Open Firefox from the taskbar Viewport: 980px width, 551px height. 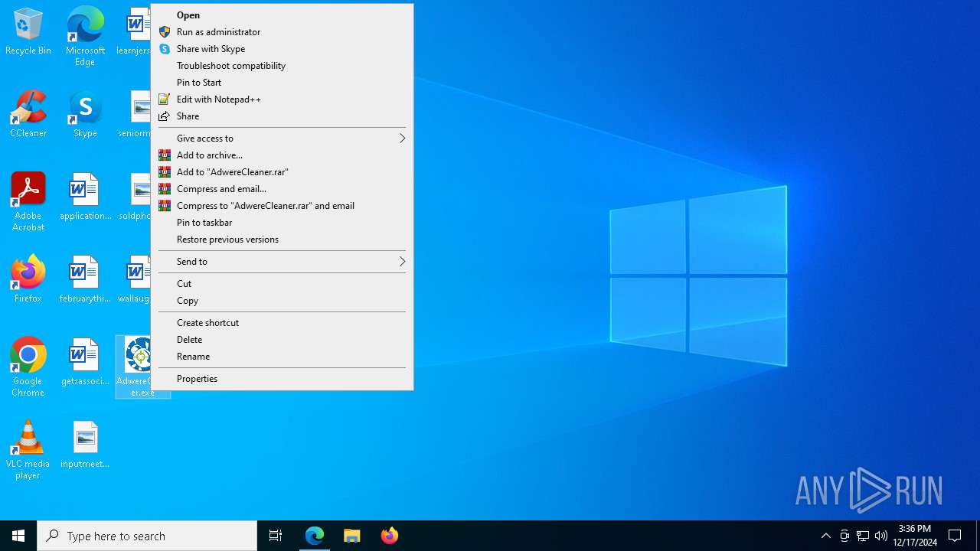click(389, 536)
